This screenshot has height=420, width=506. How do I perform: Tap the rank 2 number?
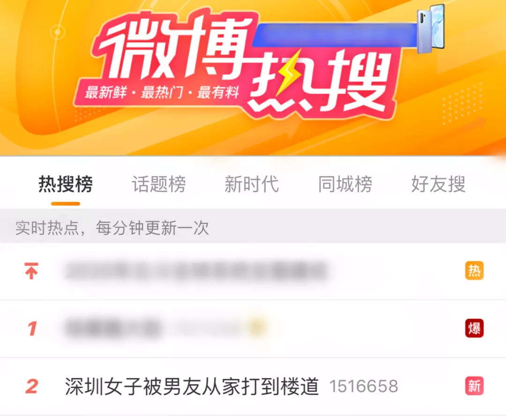(32, 386)
